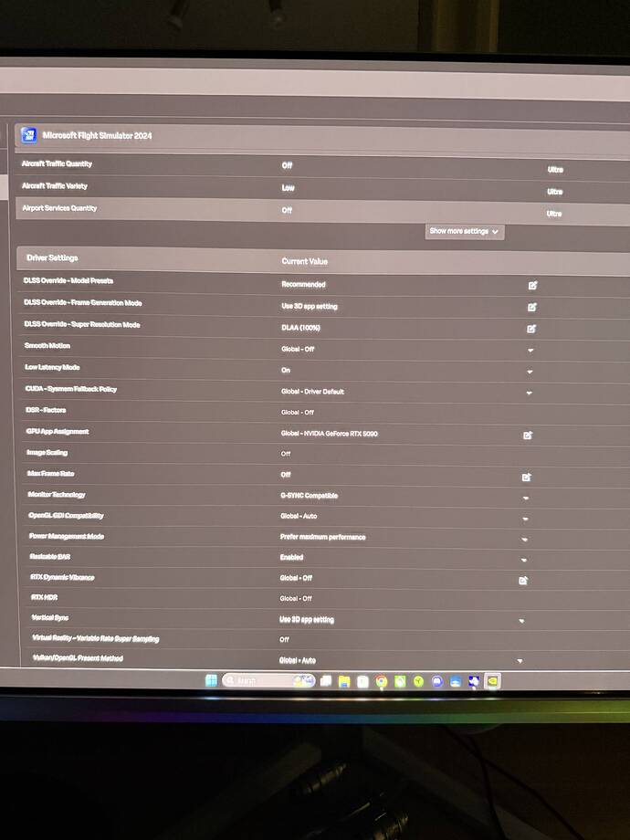
Task: Open File Explorer from the taskbar
Action: coord(344,681)
